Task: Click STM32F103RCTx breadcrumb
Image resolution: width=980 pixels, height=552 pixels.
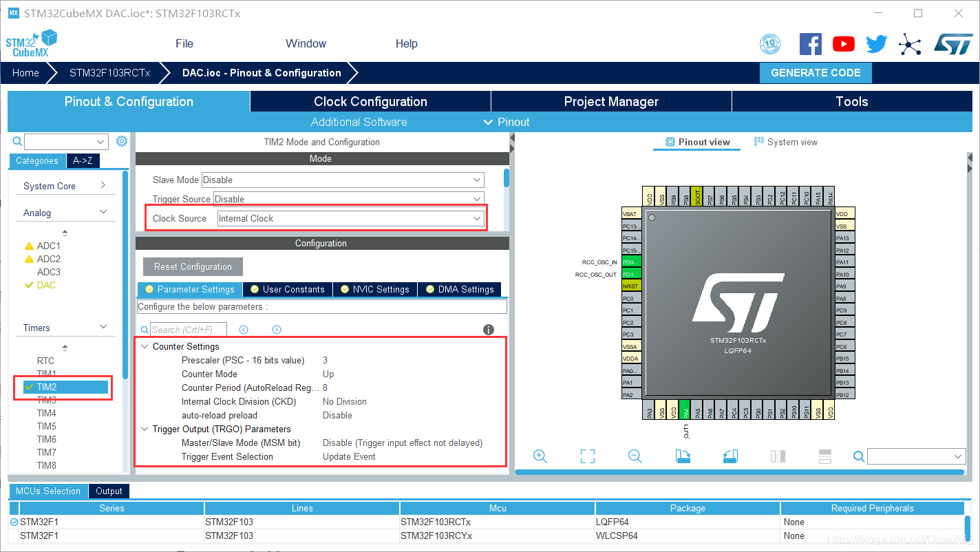Action: pos(109,73)
